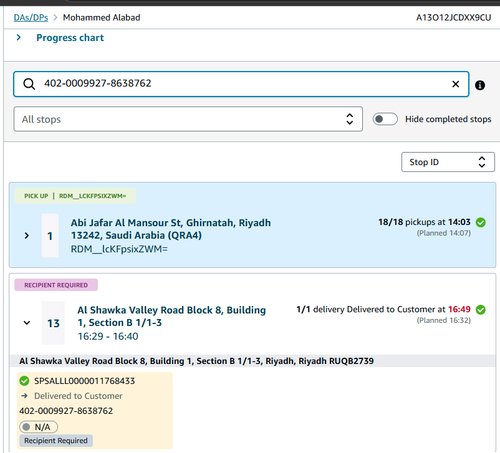Click order ID 402-0009927-8638762 in package card
Viewport: 500px width, 453px height.
(x=66, y=411)
